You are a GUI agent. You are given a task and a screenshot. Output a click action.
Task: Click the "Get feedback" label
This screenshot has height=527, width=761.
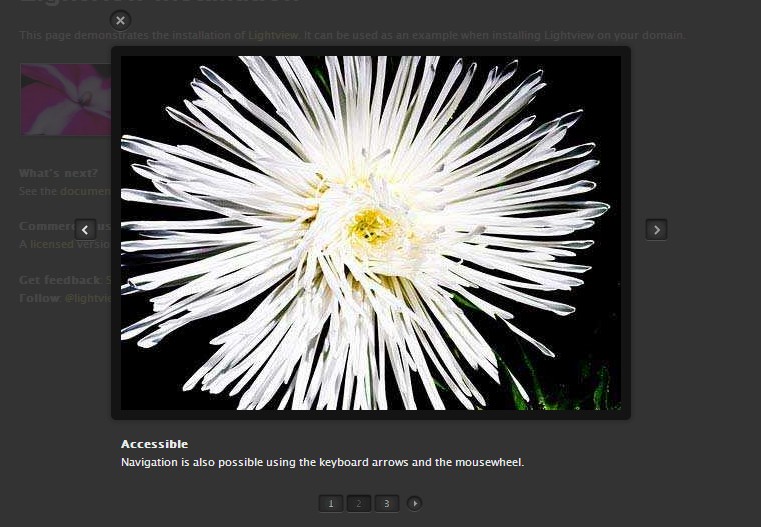click(x=60, y=280)
